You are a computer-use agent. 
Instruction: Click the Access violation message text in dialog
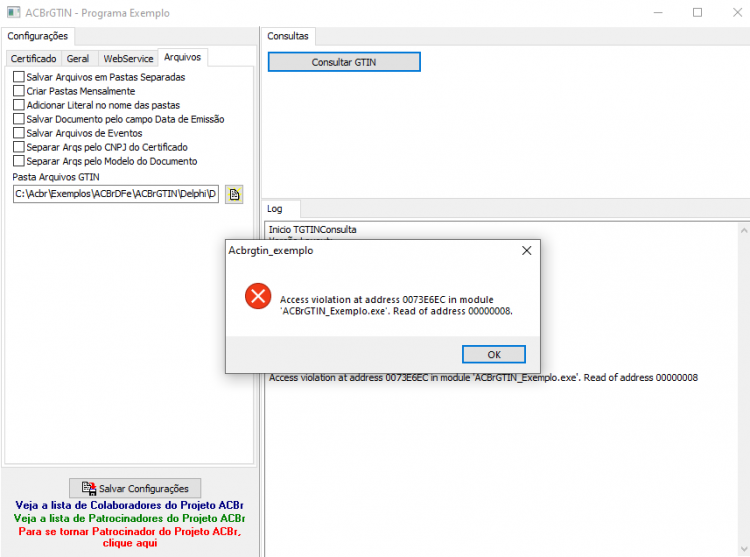point(396,306)
